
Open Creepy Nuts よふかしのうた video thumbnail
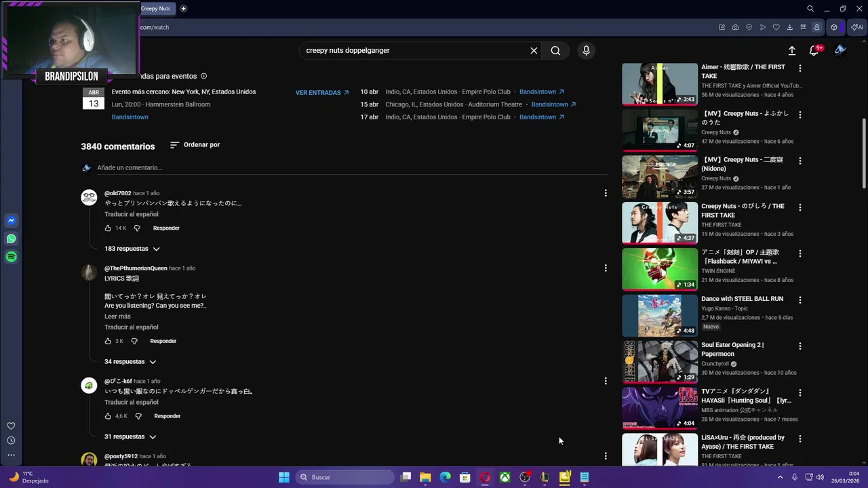tap(660, 130)
